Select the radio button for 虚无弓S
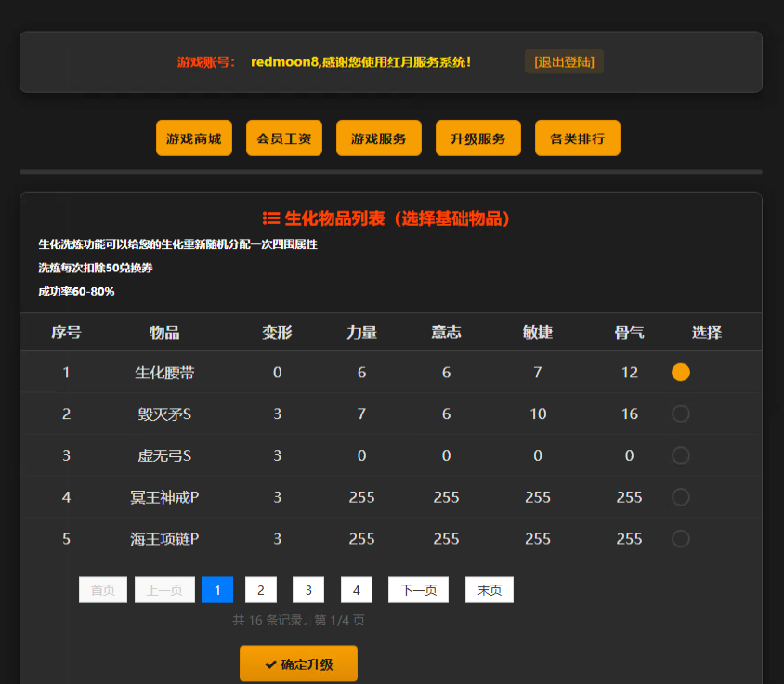Screen dimensions: 784x684 [x=680, y=455]
